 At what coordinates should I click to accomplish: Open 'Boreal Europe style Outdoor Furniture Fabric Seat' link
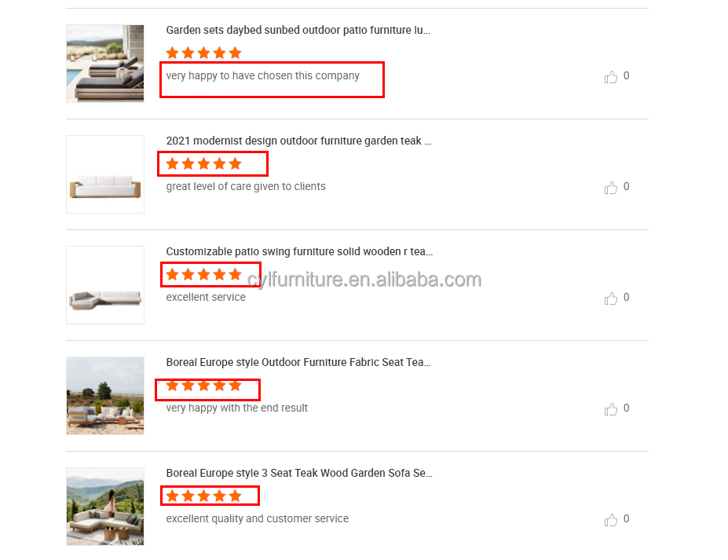(x=298, y=362)
